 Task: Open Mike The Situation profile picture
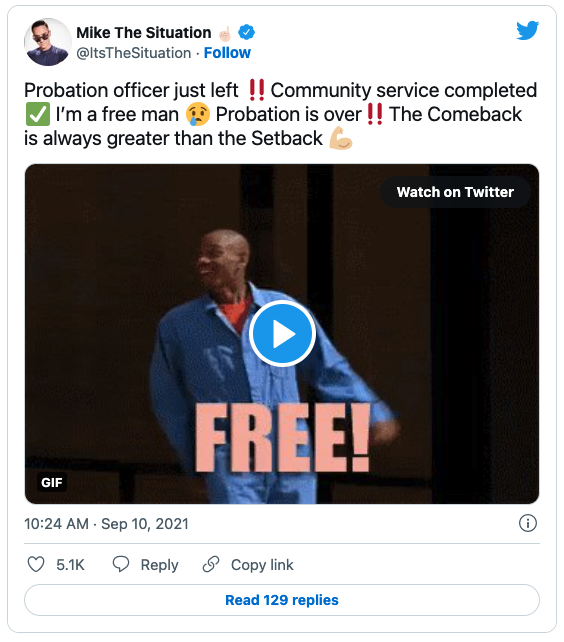point(48,42)
